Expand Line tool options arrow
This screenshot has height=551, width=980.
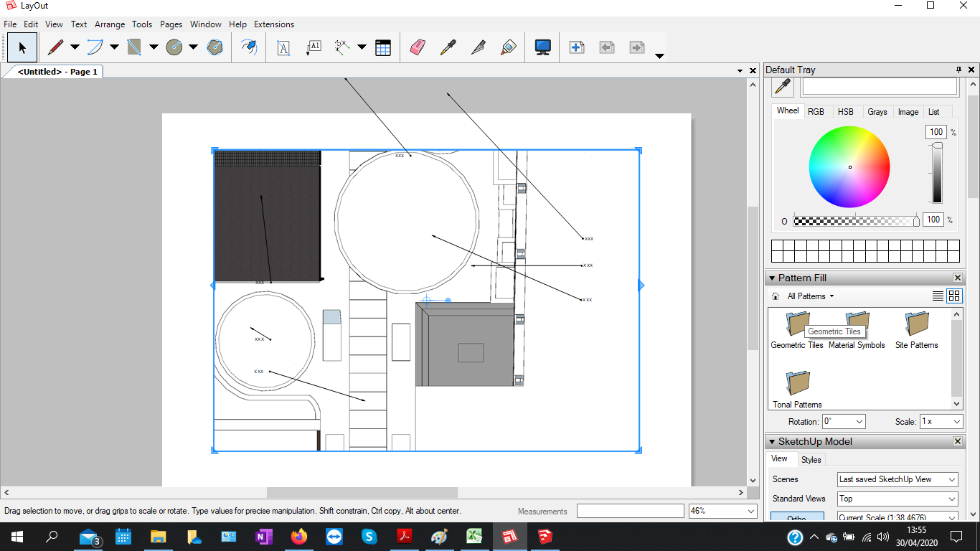point(75,47)
